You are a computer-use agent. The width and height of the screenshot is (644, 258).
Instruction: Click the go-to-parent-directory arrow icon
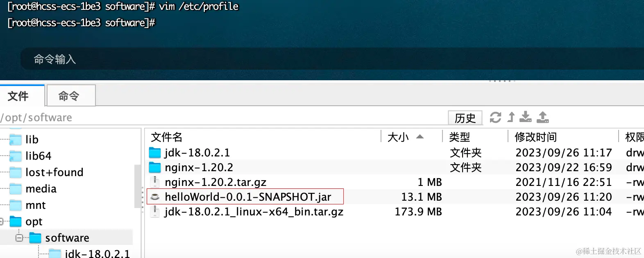click(x=511, y=117)
